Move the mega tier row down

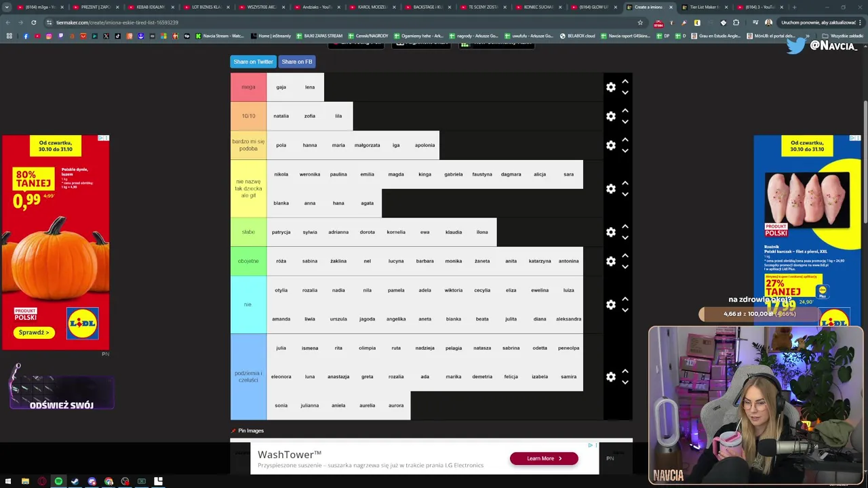click(x=625, y=93)
